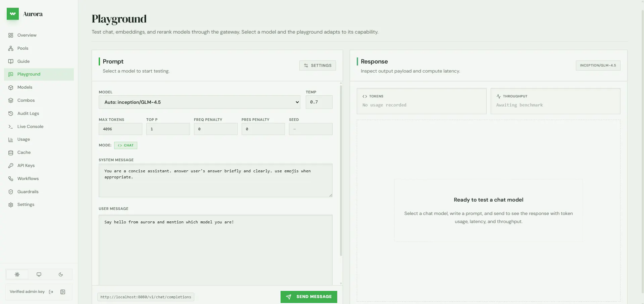The image size is (644, 304).
Task: Click the CHAT mode badge
Action: 126,145
